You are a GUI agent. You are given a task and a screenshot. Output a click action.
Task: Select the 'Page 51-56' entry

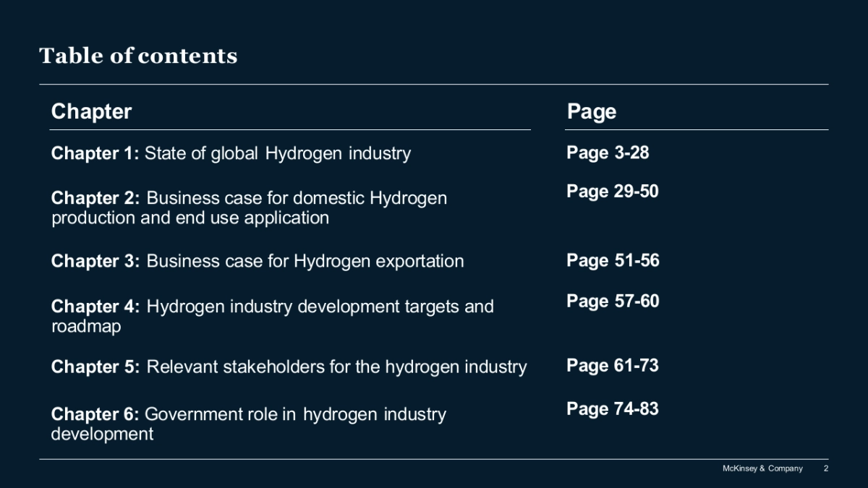[x=613, y=260]
